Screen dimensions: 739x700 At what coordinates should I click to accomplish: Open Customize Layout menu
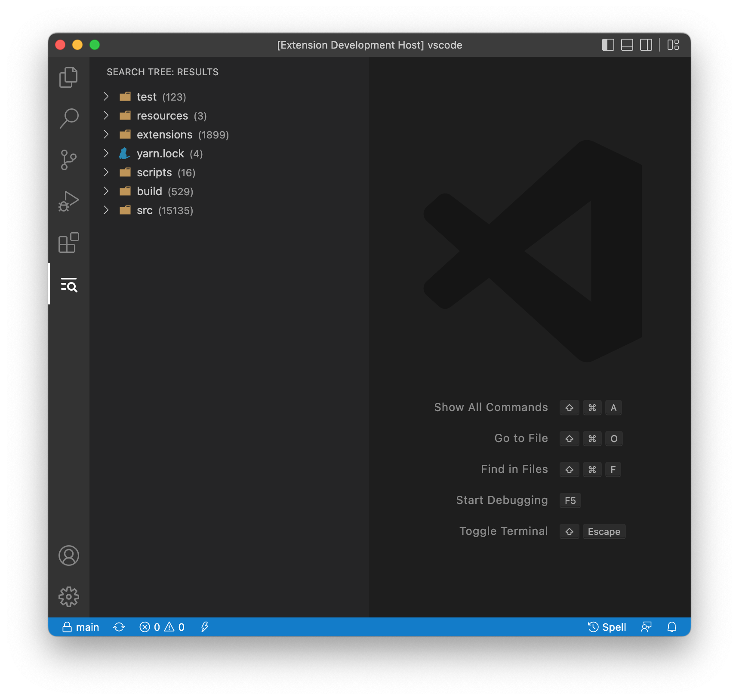673,45
